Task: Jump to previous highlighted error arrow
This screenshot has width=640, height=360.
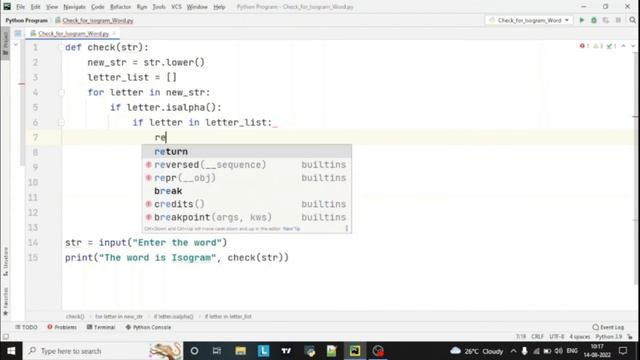Action: point(623,46)
